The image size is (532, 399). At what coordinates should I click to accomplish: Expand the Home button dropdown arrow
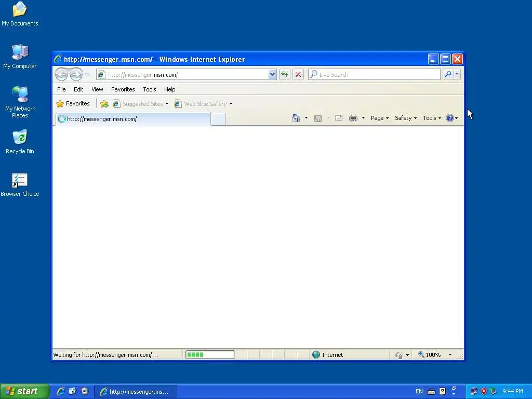(306, 118)
